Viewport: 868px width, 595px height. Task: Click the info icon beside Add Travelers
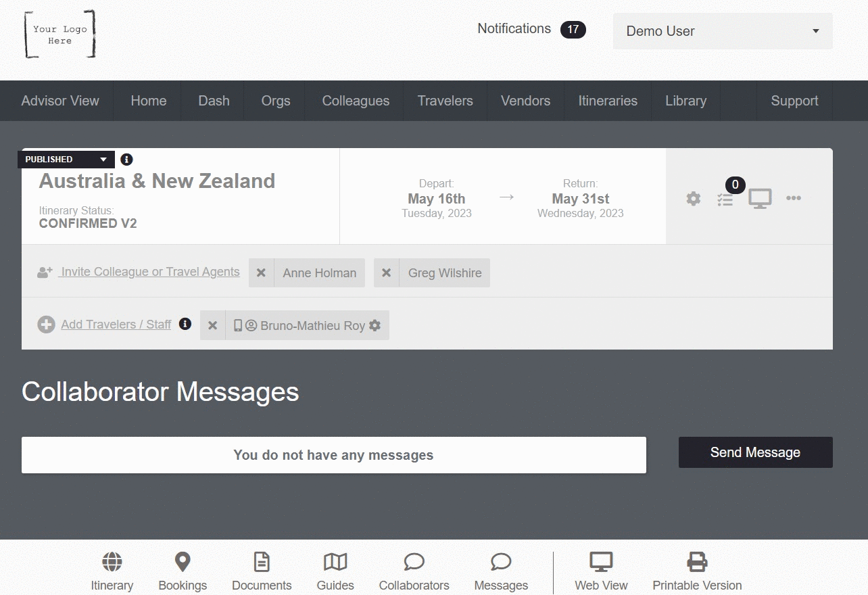[185, 324]
